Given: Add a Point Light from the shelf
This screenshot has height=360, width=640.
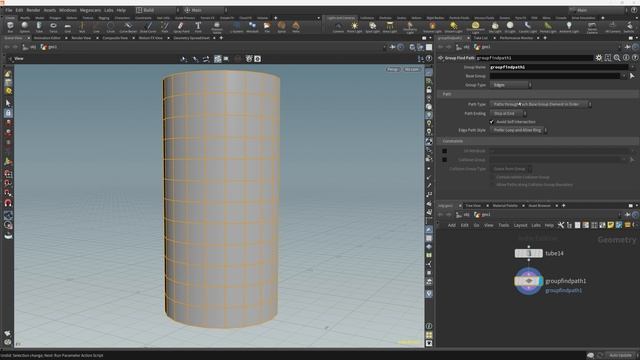Looking at the screenshot, I should coord(354,27).
